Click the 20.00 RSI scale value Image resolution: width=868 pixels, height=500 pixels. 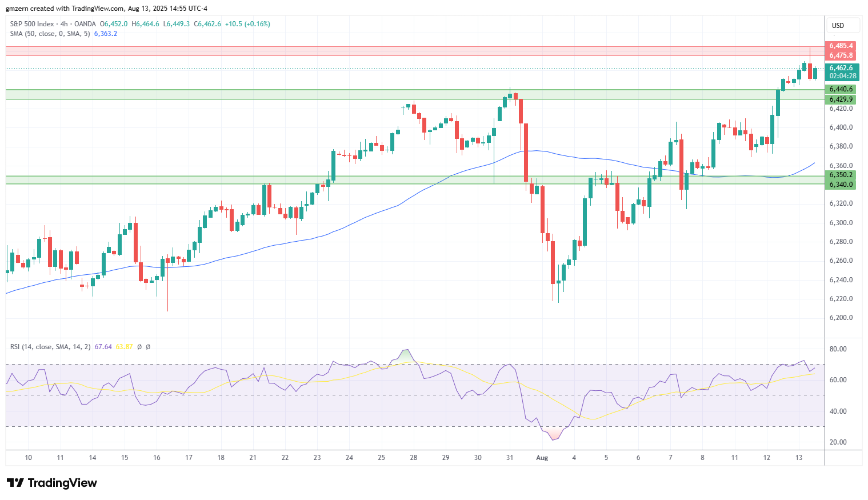[x=838, y=442]
